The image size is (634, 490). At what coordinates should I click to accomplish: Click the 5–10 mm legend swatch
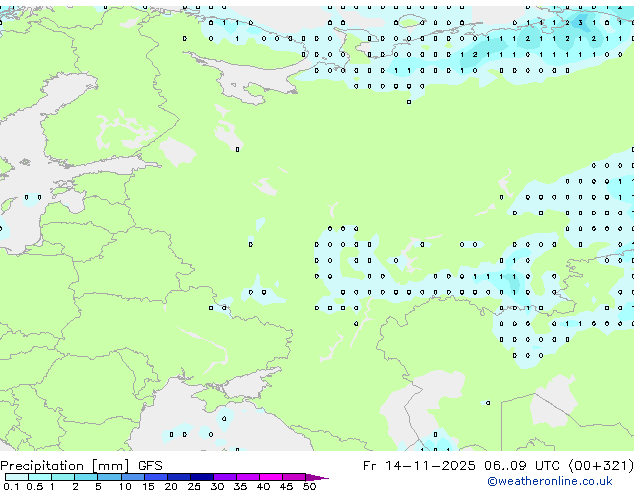(109, 477)
